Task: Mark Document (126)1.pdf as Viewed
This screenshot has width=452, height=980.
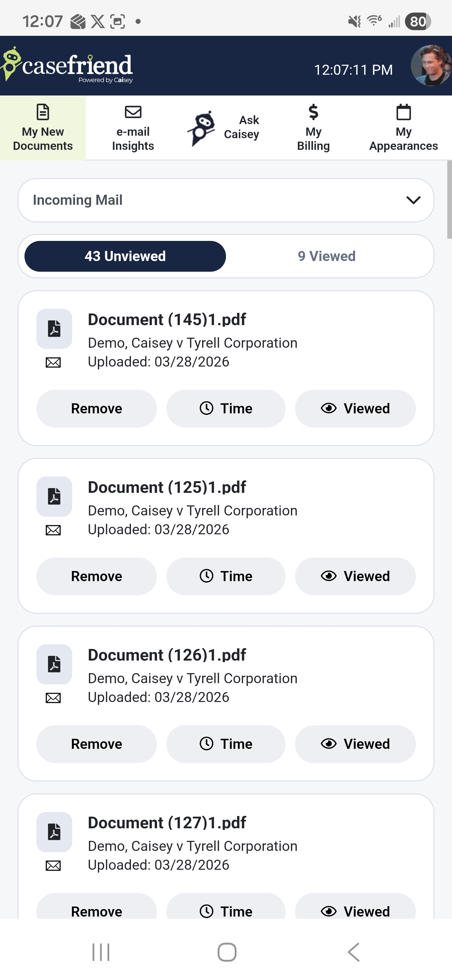Action: 355,744
